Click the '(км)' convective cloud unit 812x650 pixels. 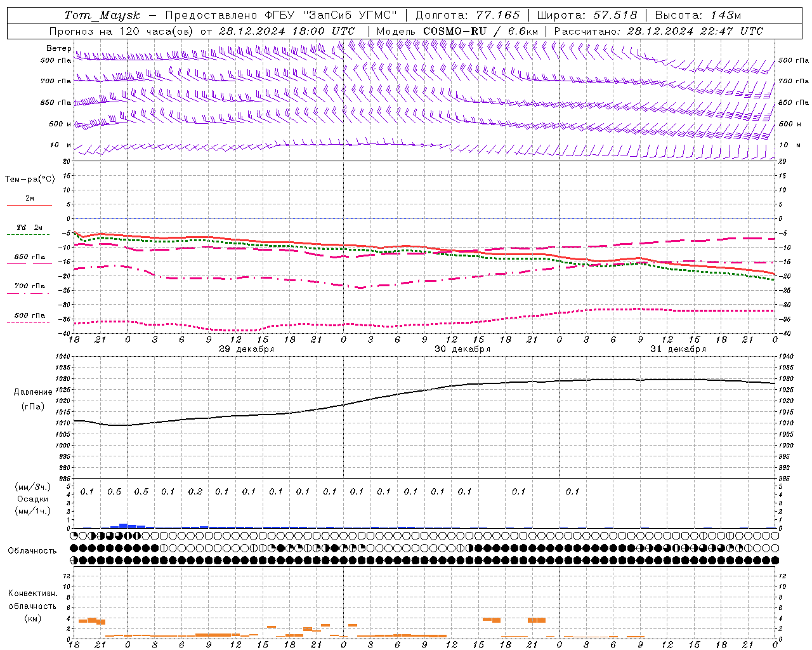click(33, 618)
